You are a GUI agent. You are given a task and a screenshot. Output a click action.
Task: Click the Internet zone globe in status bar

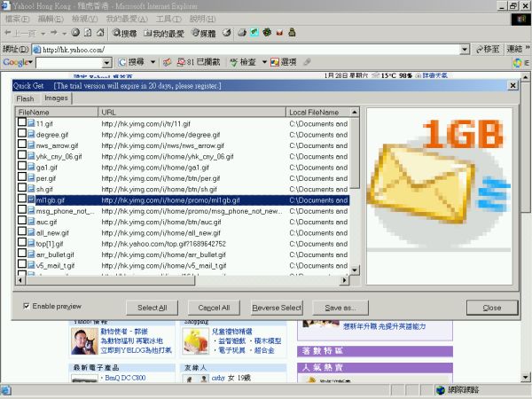(441, 390)
